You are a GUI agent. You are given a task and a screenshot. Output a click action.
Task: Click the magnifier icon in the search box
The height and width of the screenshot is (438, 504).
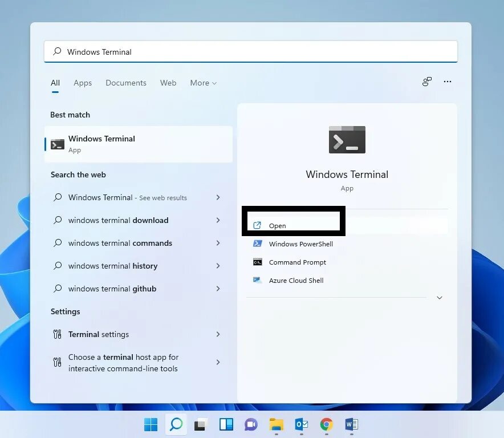coord(57,51)
